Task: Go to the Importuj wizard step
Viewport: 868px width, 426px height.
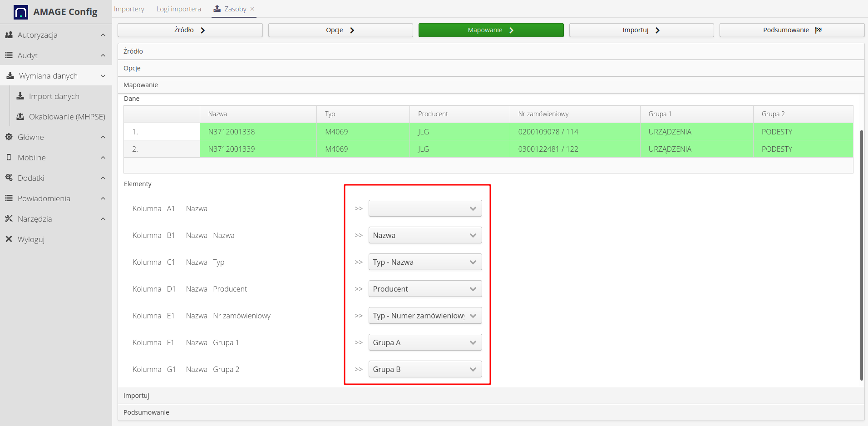Action: [x=641, y=30]
